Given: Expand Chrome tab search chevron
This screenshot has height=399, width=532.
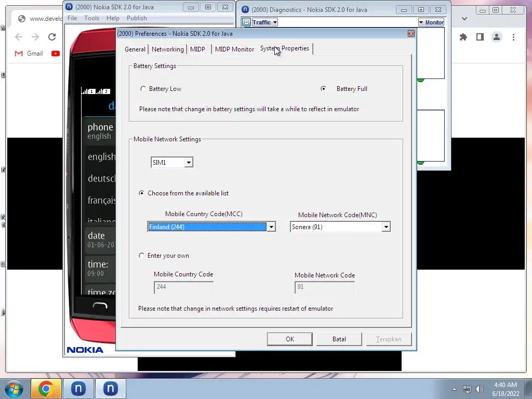Looking at the screenshot, I should click(464, 19).
